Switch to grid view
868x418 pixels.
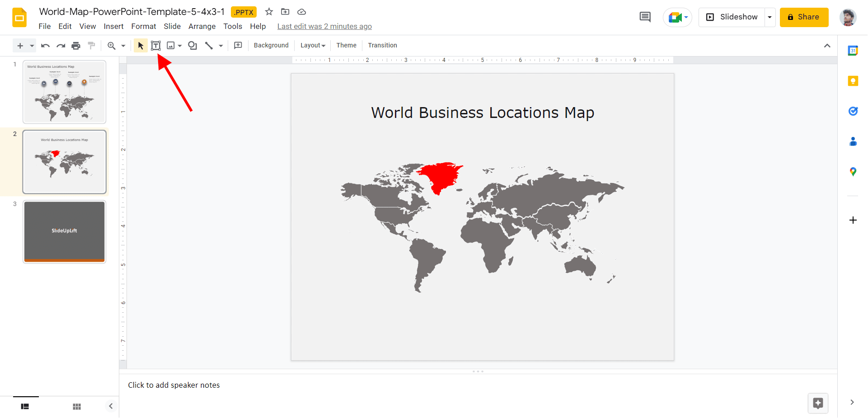click(77, 407)
